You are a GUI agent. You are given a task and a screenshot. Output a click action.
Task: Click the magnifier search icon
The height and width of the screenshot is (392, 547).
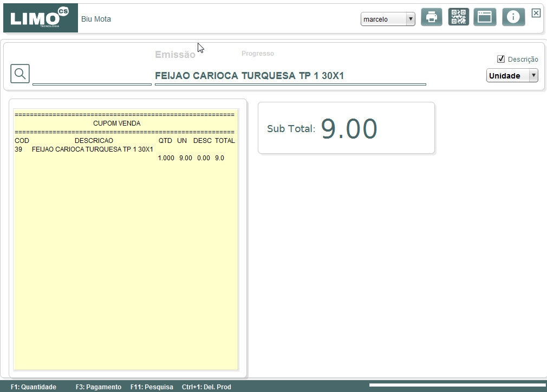point(20,74)
